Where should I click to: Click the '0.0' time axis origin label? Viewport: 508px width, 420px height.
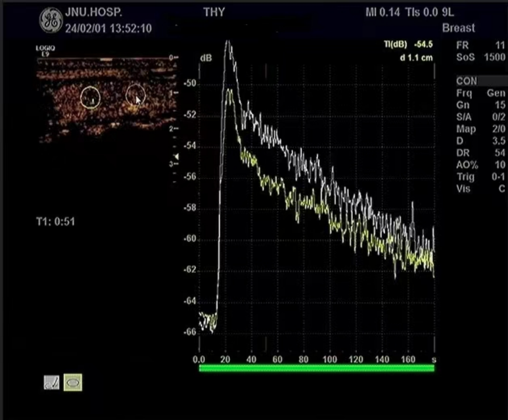point(199,359)
